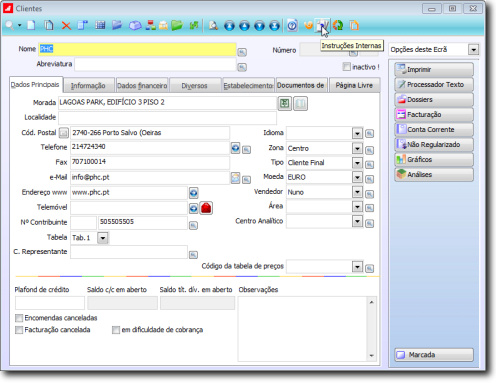Click the red phone icon beside Telemóvel
Viewport: 496px width, 383px height.
click(x=206, y=208)
